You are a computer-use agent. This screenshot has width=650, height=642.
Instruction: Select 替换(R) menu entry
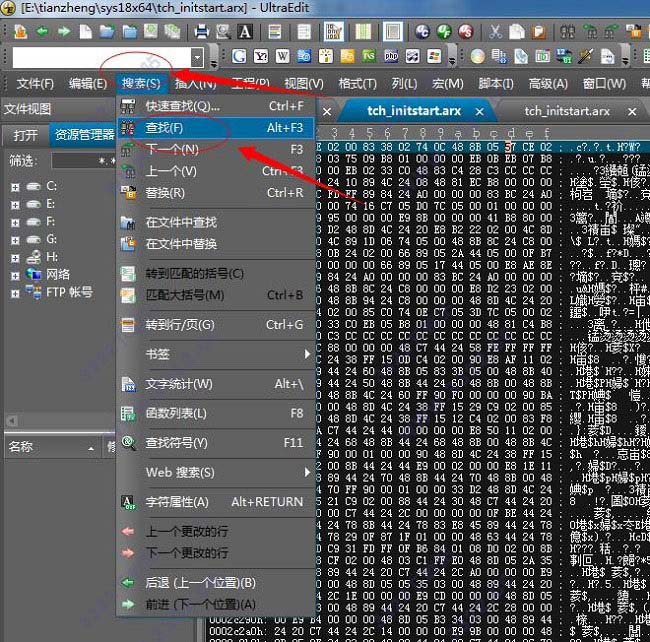click(x=215, y=193)
